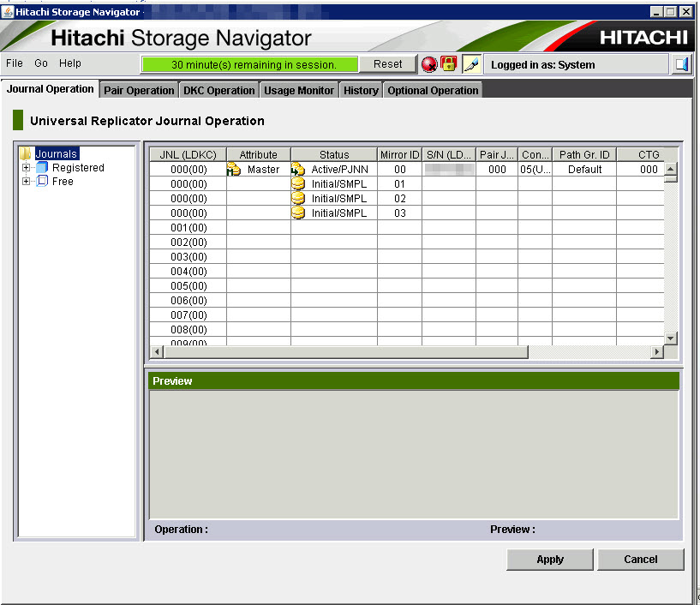Click the Registered cube icon in tree
Image resolution: width=700 pixels, height=605 pixels.
pos(42,167)
